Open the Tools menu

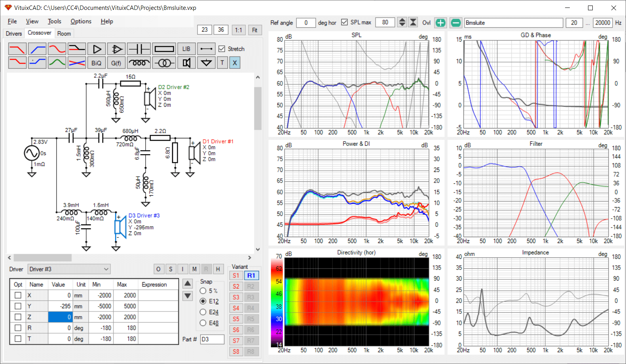click(55, 21)
